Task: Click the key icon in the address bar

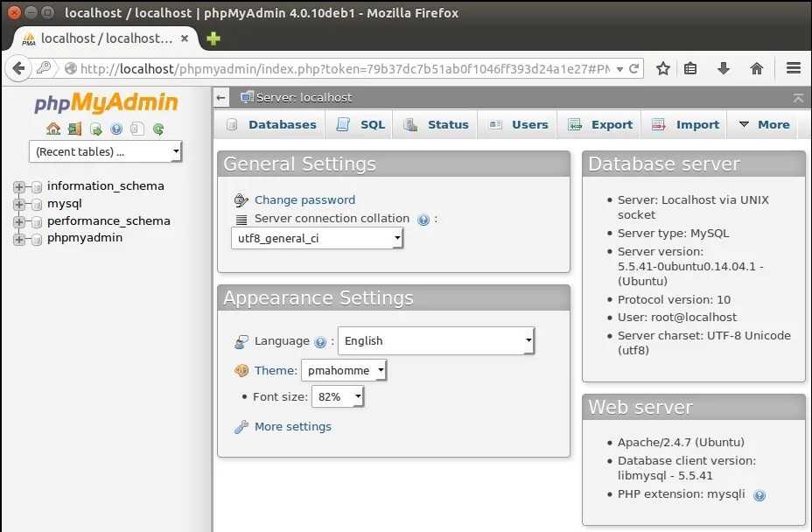Action: 44,68
